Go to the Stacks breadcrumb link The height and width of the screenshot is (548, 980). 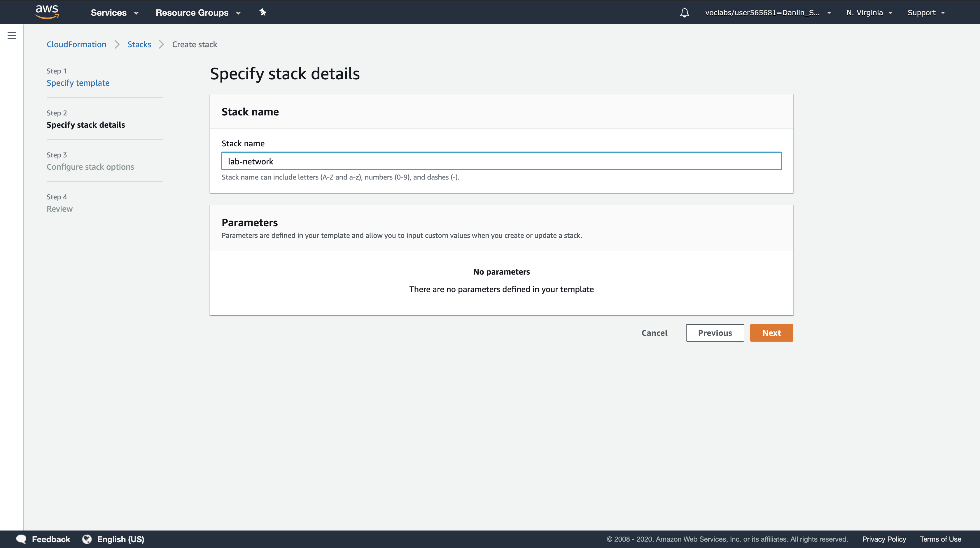coord(139,45)
